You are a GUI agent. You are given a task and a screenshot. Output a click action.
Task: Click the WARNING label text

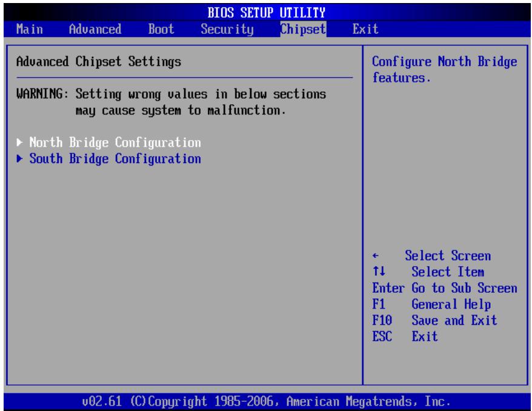42,94
